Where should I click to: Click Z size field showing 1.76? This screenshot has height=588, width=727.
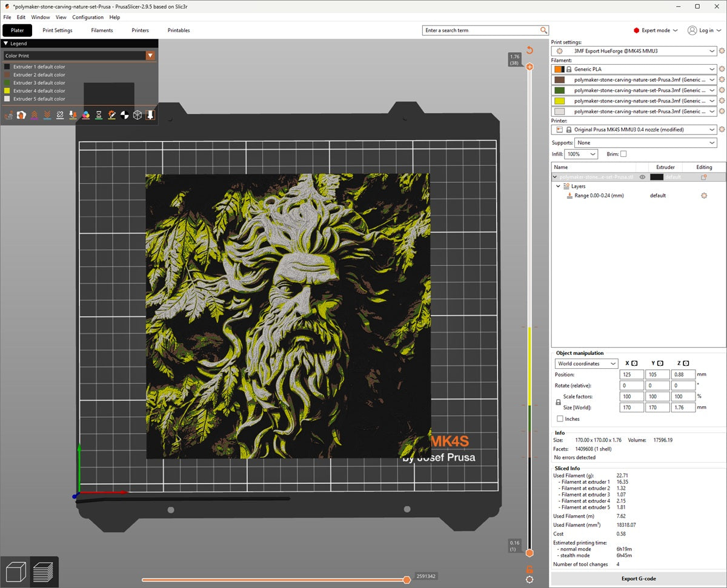pyautogui.click(x=683, y=408)
